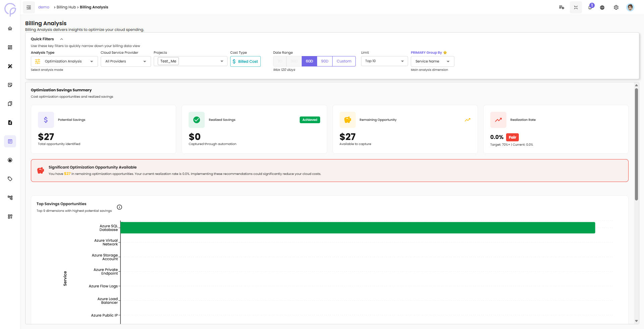This screenshot has height=329, width=644.
Task: Open the dashboard grid icon in sidebar
Action: coord(10,47)
